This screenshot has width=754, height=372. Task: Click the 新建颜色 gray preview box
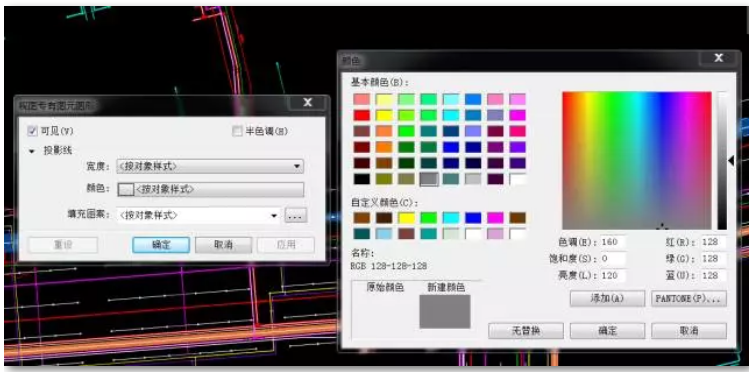click(x=445, y=311)
